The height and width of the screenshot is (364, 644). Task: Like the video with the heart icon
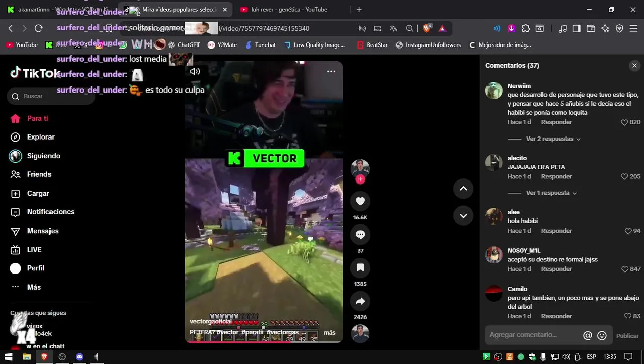(360, 201)
